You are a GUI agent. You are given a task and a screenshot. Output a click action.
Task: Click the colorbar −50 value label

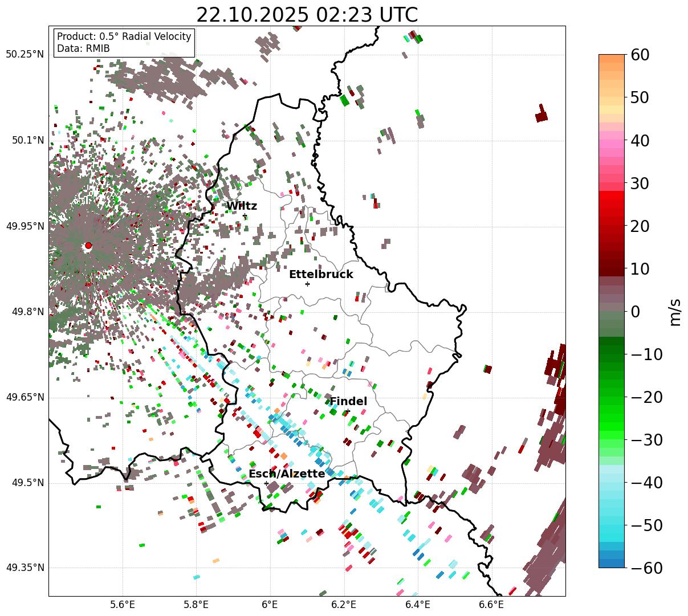(646, 525)
